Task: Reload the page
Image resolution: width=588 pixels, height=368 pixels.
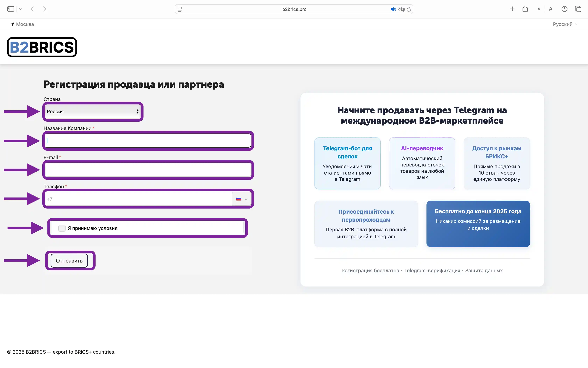Action: (409, 9)
